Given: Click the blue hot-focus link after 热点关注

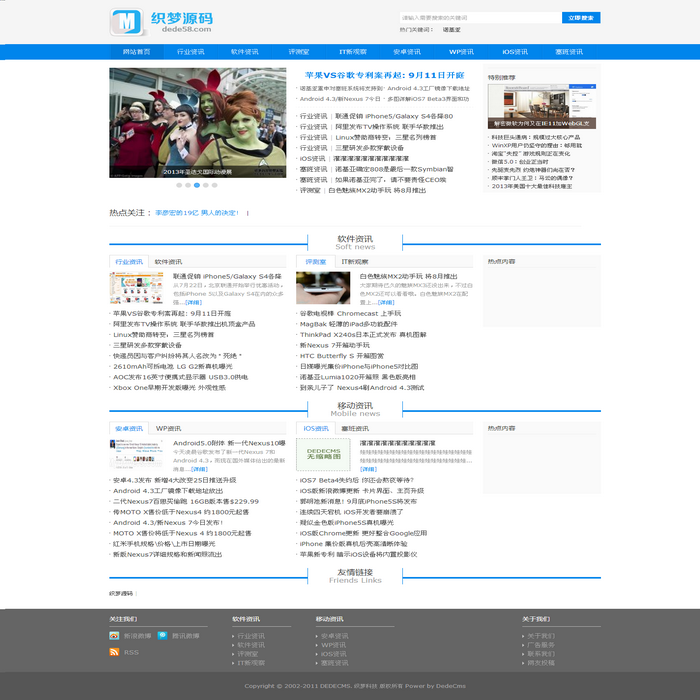Looking at the screenshot, I should click(197, 213).
